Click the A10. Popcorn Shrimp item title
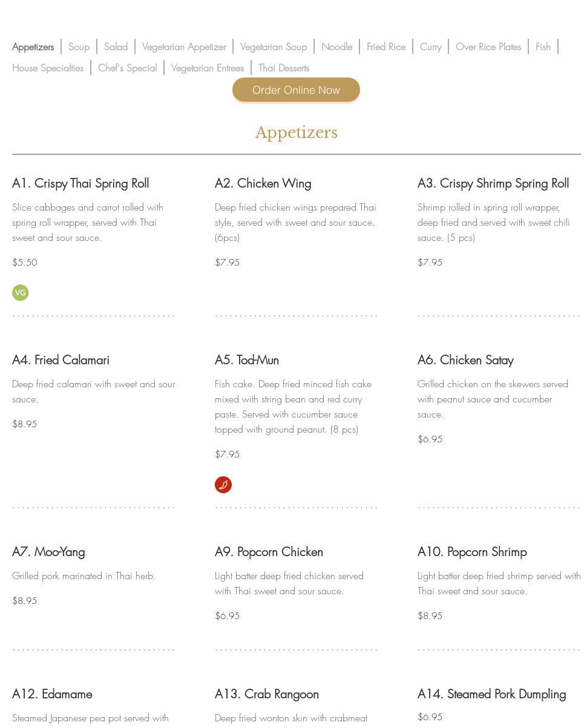Screen dimensions: 584x728 click(472, 552)
